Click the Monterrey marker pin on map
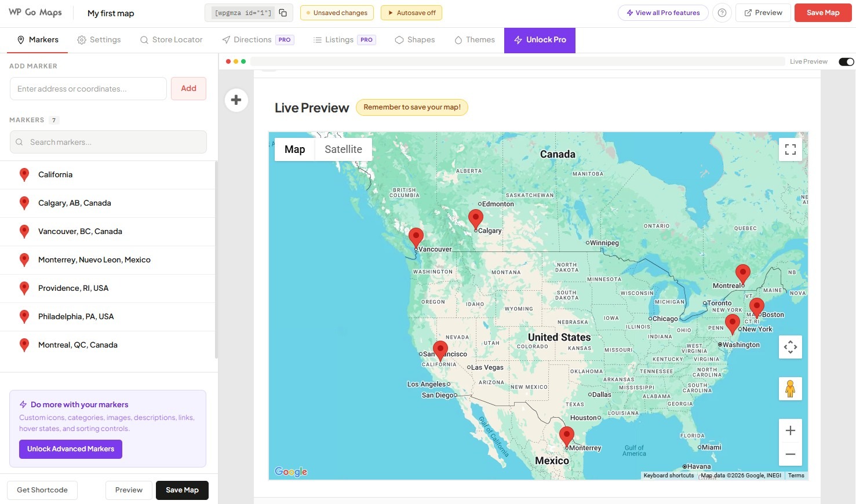This screenshot has width=856, height=504. [x=567, y=437]
